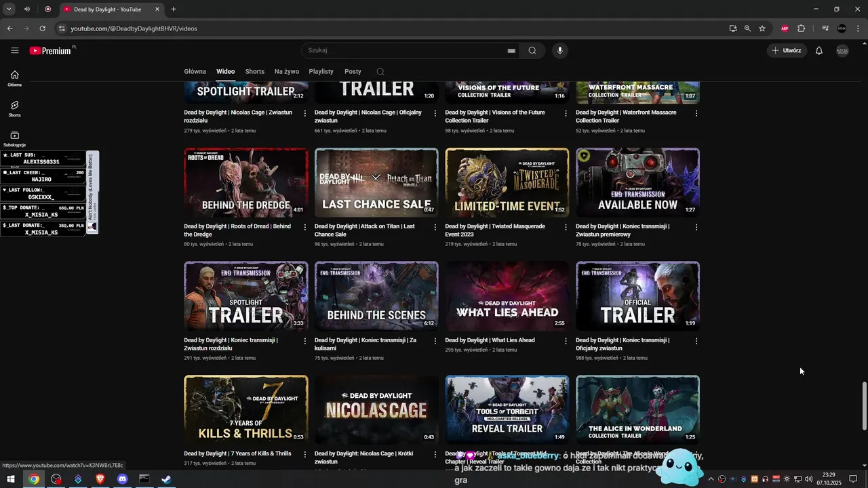
Task: Open options for What Lies Ahead video
Action: click(x=566, y=341)
